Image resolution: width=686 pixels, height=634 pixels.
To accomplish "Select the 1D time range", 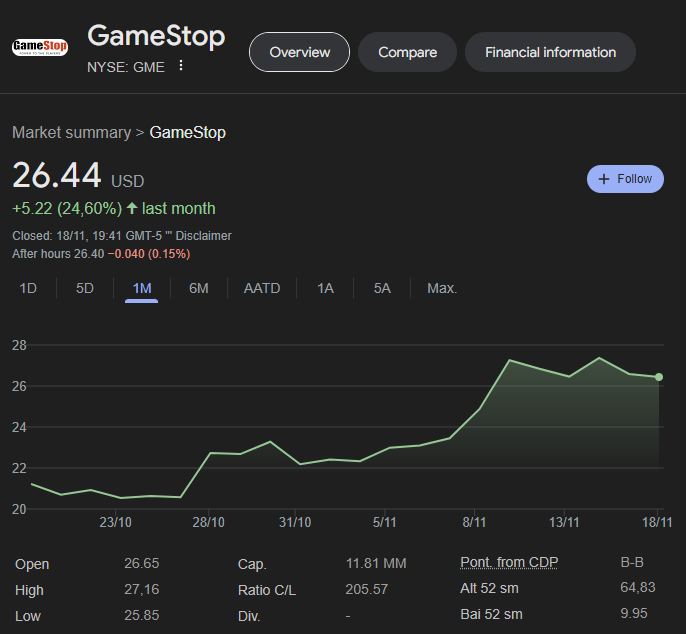I will (28, 288).
